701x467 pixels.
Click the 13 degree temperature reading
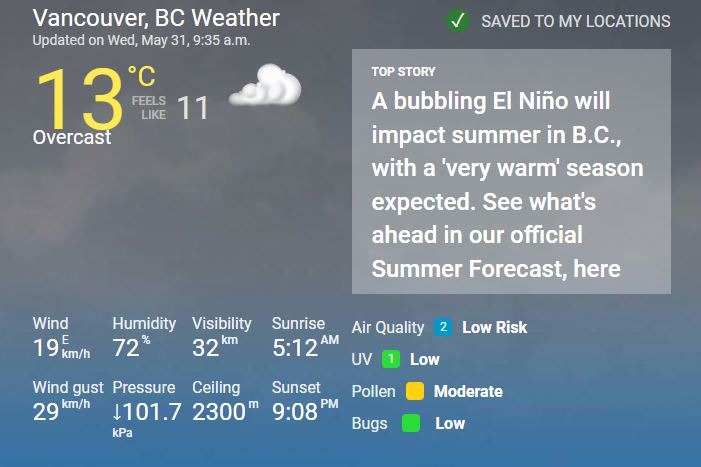click(x=80, y=98)
